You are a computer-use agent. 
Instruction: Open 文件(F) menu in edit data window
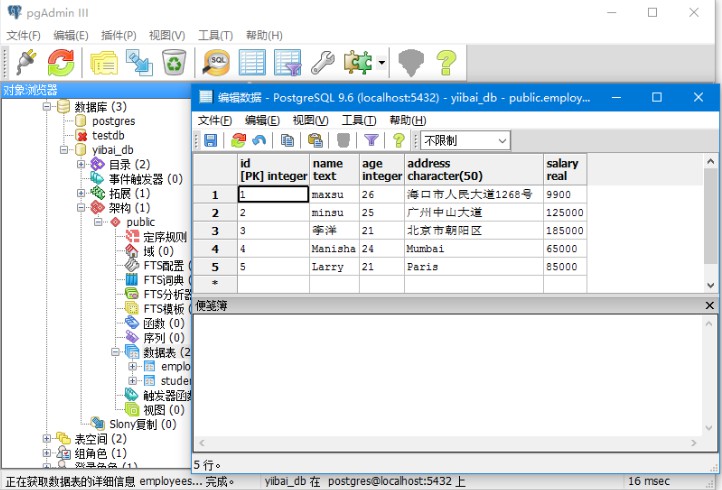[215, 120]
